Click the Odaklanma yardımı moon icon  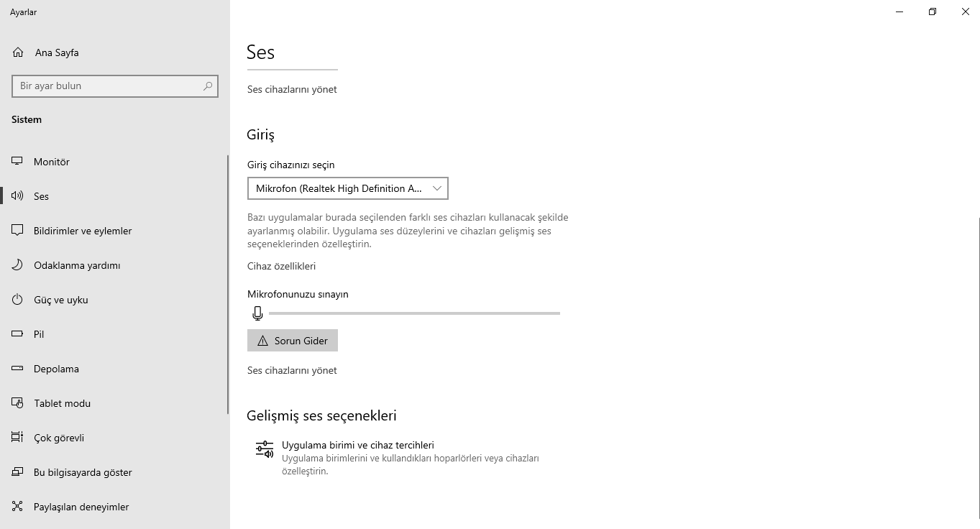(x=18, y=265)
